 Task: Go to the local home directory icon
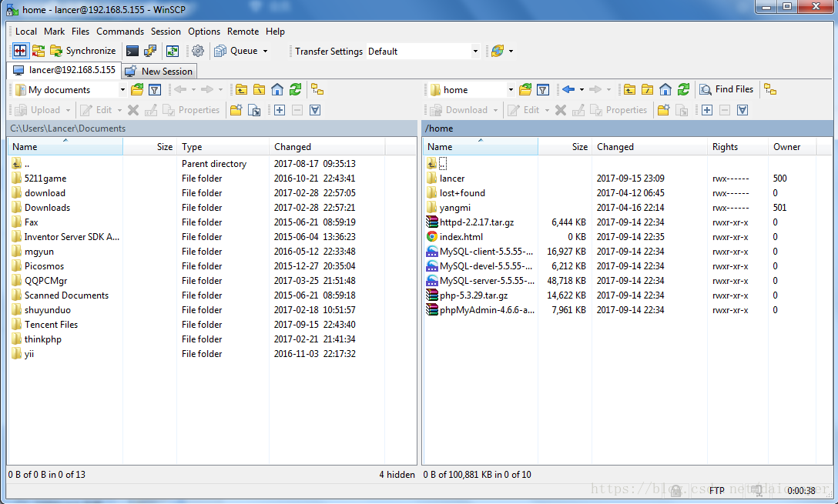coord(277,90)
